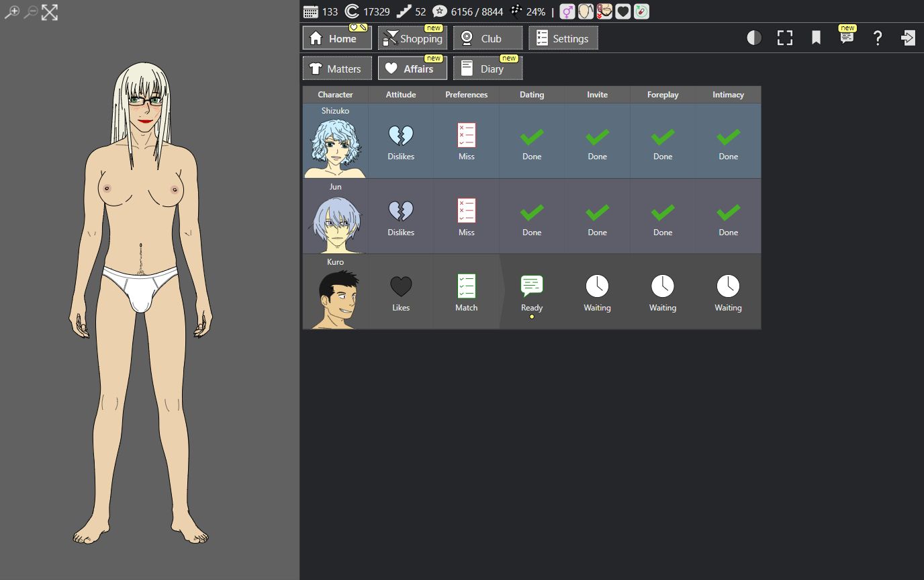Image resolution: width=924 pixels, height=580 pixels.
Task: Click Kuro's Match preferences checklist icon
Action: [466, 286]
